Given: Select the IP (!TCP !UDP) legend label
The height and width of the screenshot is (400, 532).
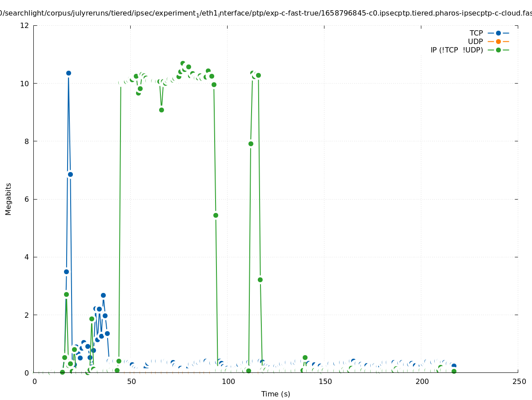Looking at the screenshot, I should [456, 50].
